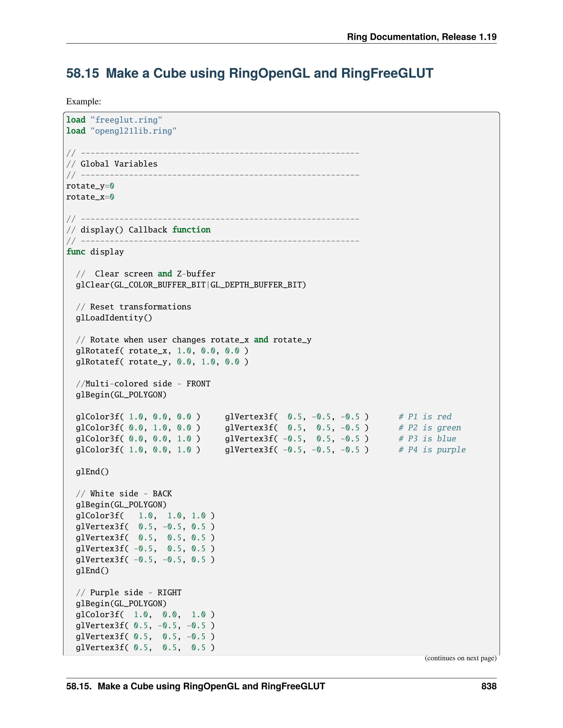This screenshot has width=563, height=728.
Task: Click the footer '58.15. Make a Cube using RingOpenGL and RingFreeGLUT'
Action: (195, 686)
